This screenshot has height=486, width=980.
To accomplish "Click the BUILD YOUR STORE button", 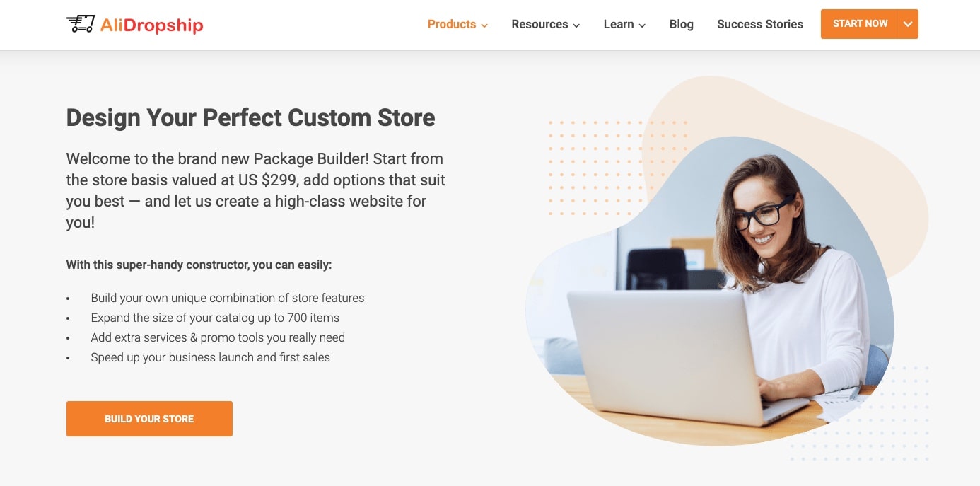I will tap(149, 419).
